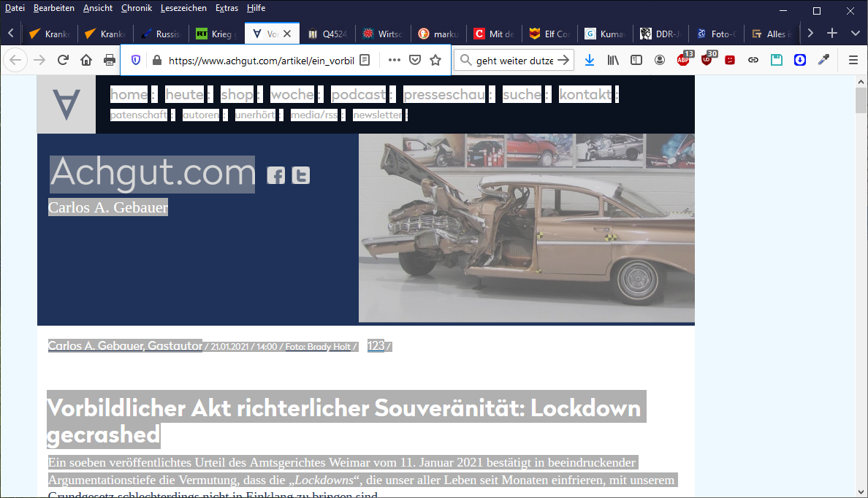868x498 pixels.
Task: Go to the browser home page
Action: pos(86,61)
